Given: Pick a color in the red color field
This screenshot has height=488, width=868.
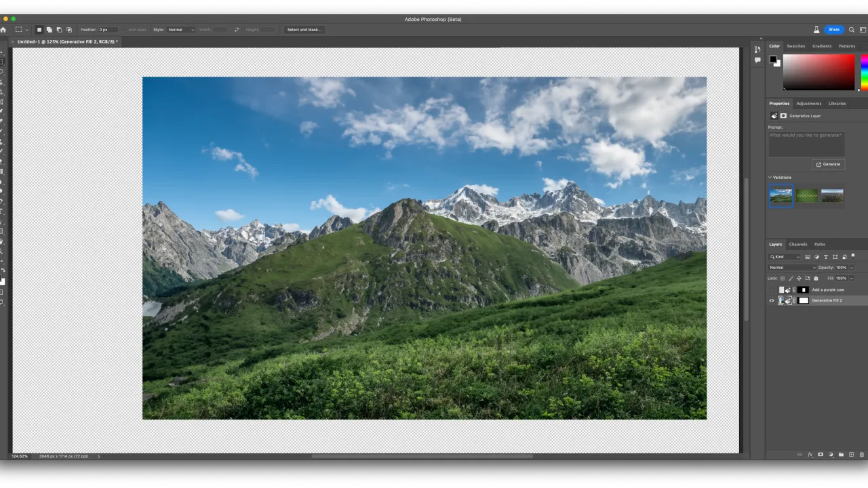Looking at the screenshot, I should pyautogui.click(x=818, y=72).
